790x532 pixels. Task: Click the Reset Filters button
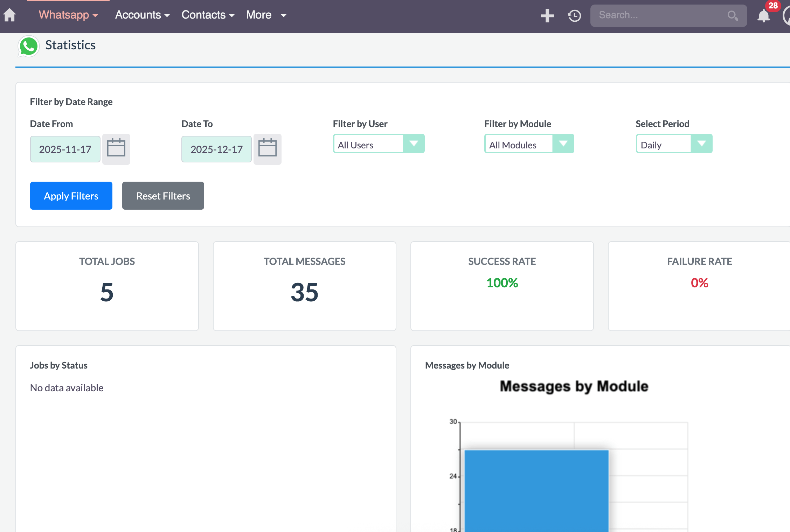[163, 196]
